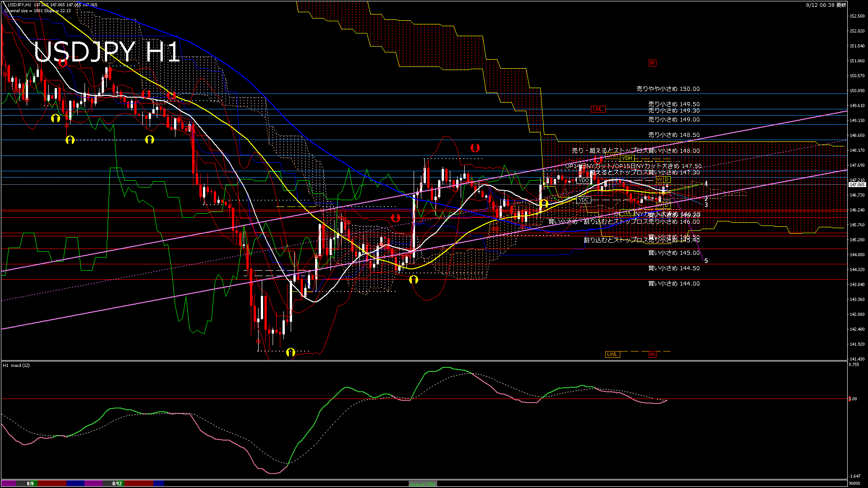Click the 8/12 date segment on session bar

point(117,483)
